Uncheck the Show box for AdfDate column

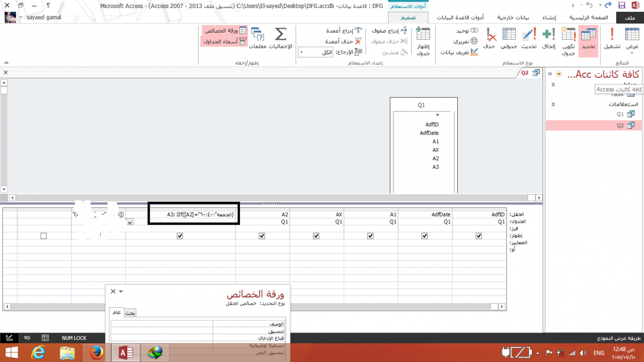coord(425,235)
